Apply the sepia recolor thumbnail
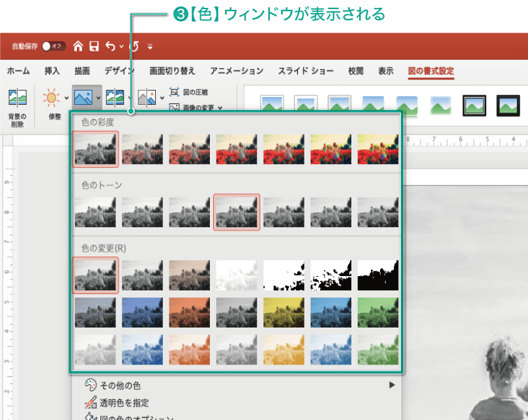Viewport: 528px width, 420px height. [190, 275]
